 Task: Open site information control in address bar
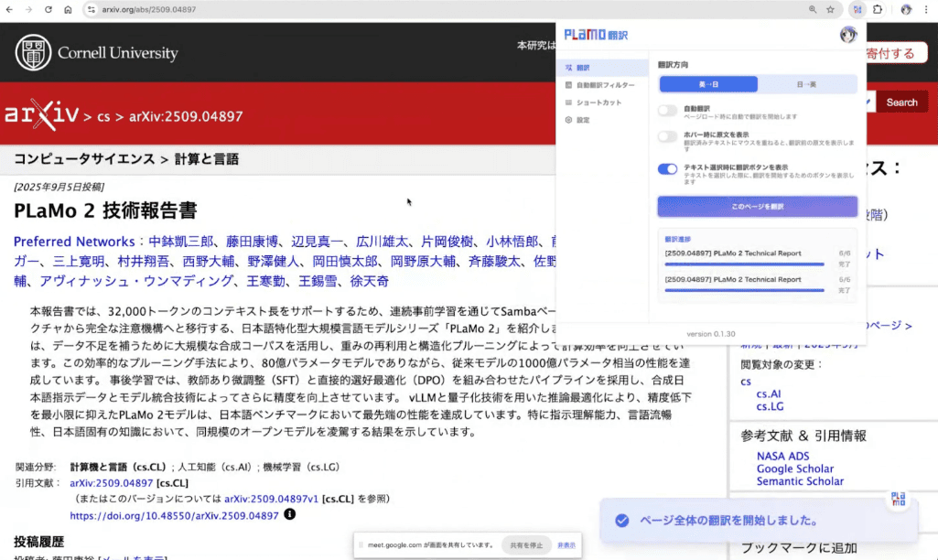click(91, 9)
